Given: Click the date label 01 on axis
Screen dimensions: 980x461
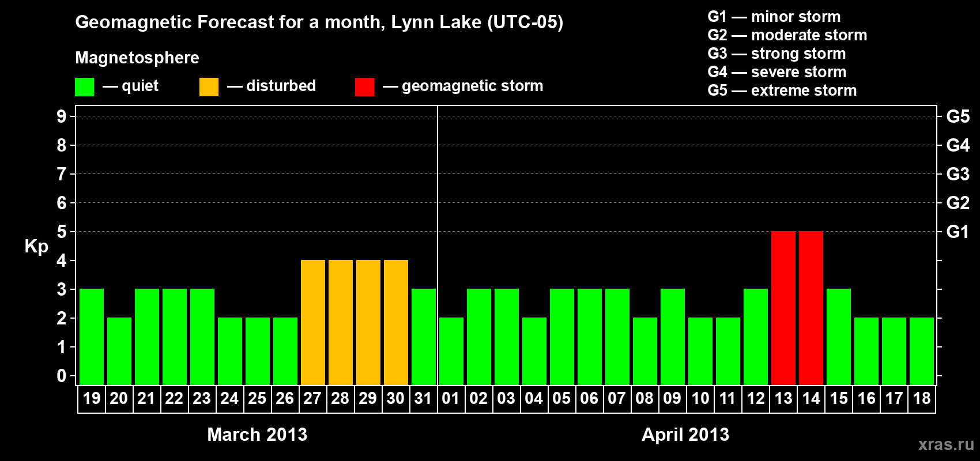Looking at the screenshot, I should pyautogui.click(x=451, y=399).
